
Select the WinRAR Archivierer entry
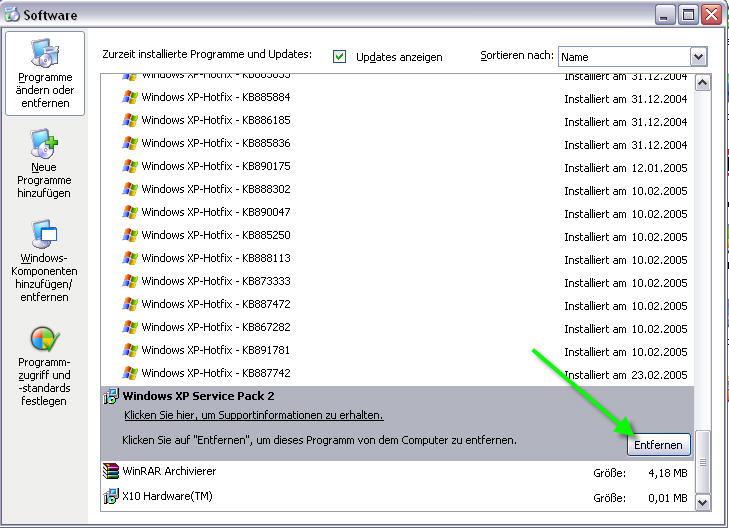coord(398,472)
